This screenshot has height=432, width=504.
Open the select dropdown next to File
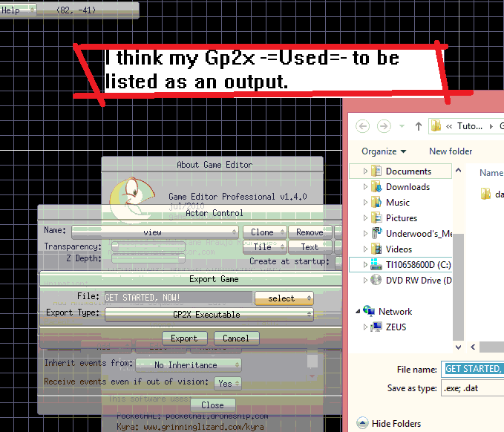click(284, 298)
